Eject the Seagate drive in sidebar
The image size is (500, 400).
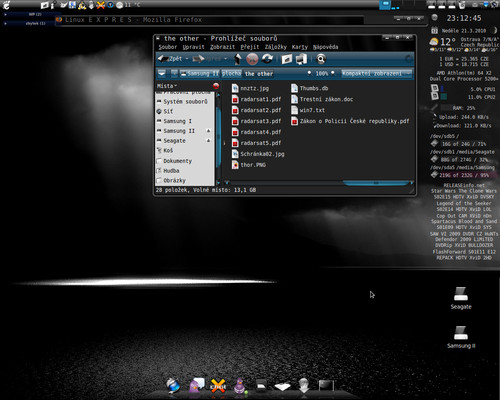pyautogui.click(x=209, y=141)
